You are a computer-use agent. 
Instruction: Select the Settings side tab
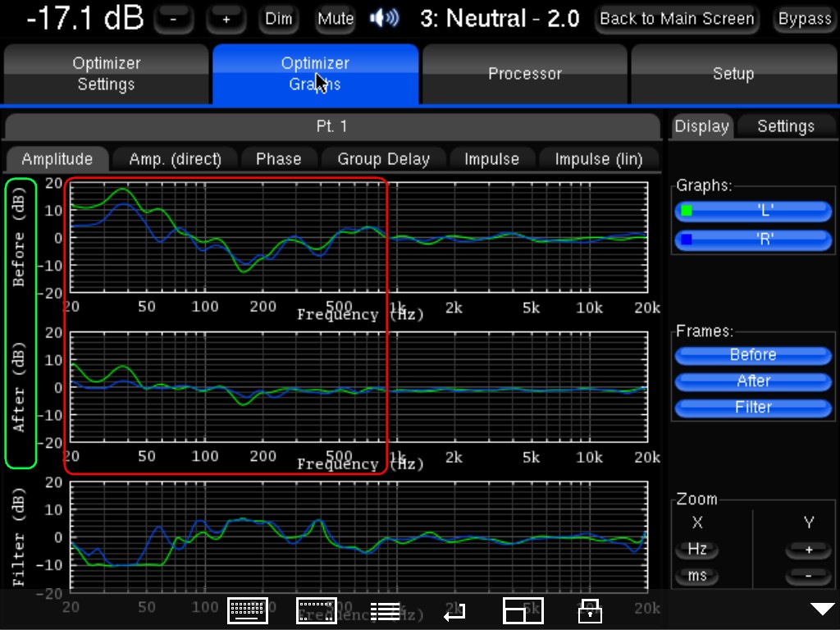click(x=786, y=126)
